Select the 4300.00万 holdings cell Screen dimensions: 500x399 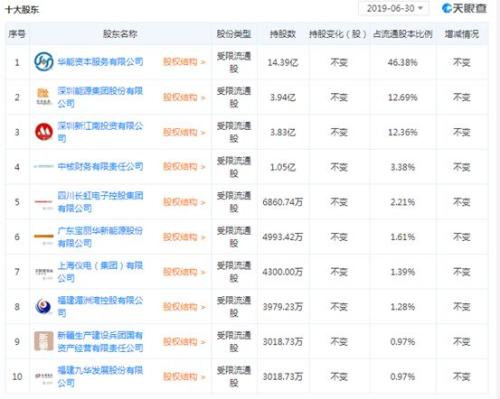283,272
